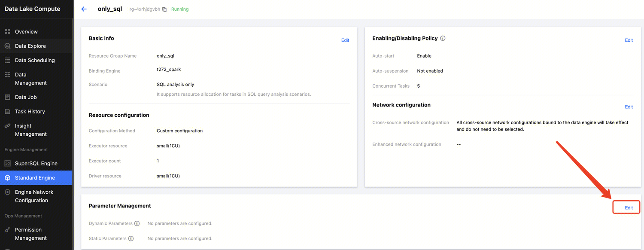Click the Dynamic Parameters info icon
The width and height of the screenshot is (644, 250).
pyautogui.click(x=137, y=223)
